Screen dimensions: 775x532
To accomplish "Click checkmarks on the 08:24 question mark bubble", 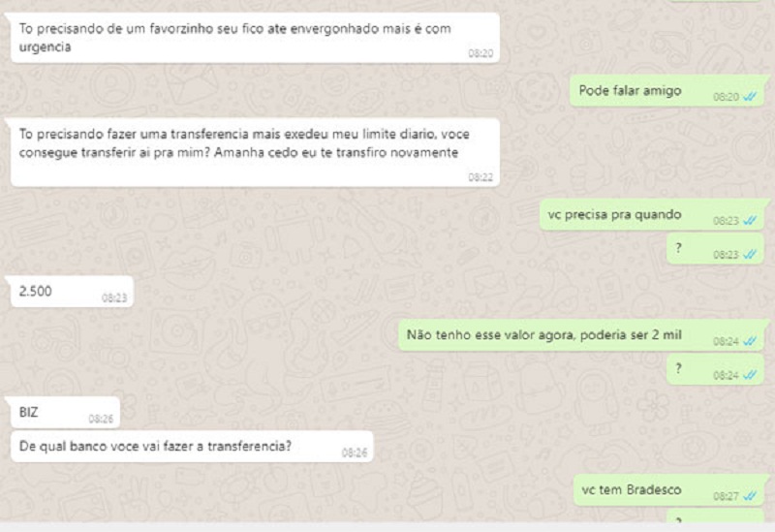I will click(750, 375).
